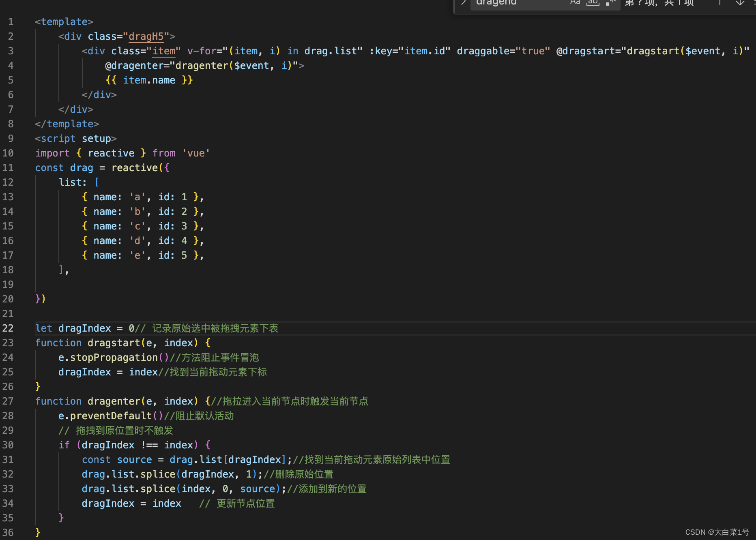The image size is (756, 540).
Task: Expand the replace row in find widget
Action: [463, 2]
